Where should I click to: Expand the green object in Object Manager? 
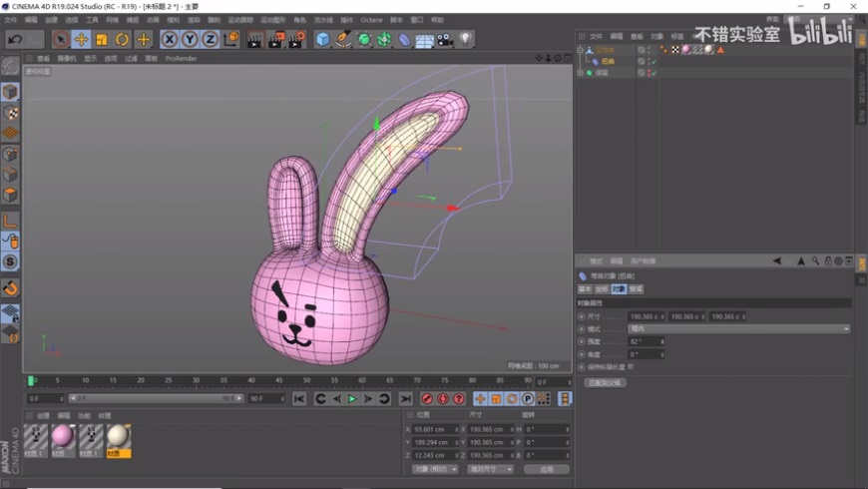pyautogui.click(x=580, y=73)
